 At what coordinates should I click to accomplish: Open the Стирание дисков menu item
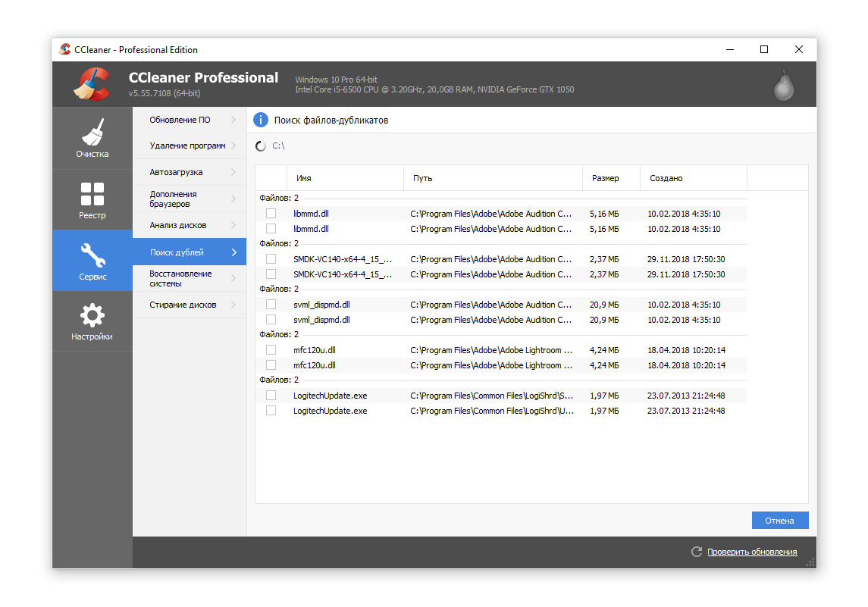pyautogui.click(x=190, y=305)
